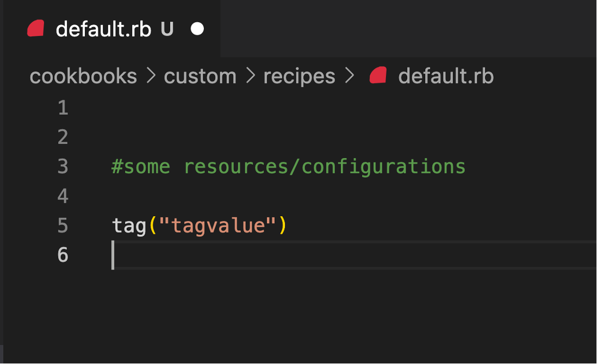597x364 pixels.
Task: Click the comment text on line 3
Action: (x=288, y=166)
